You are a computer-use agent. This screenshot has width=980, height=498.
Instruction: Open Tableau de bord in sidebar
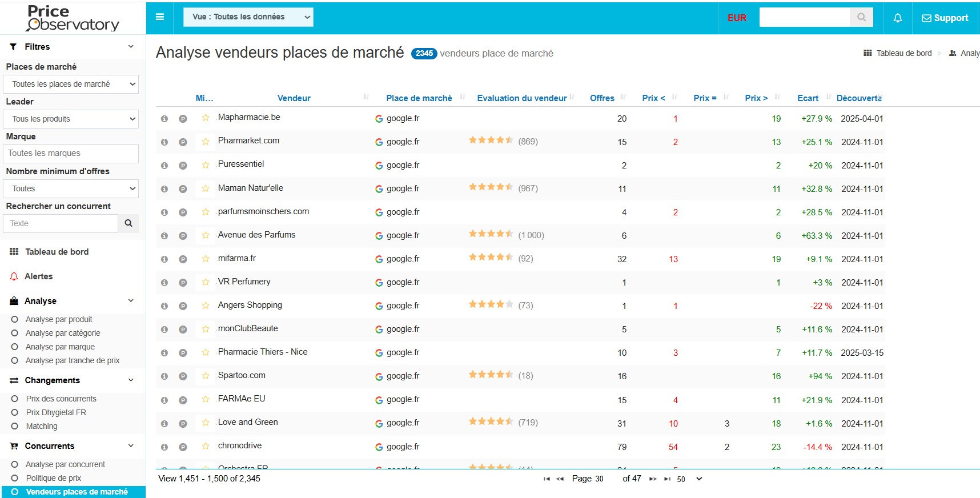point(57,252)
